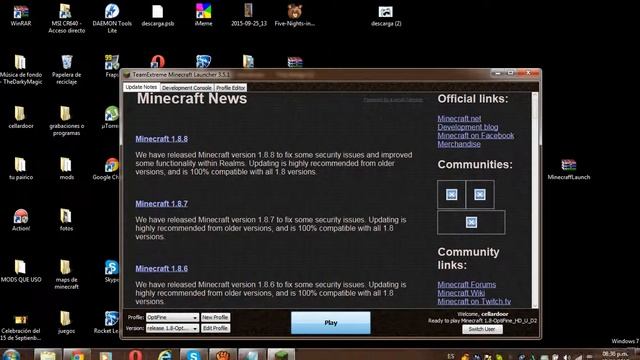Open the Windows Start button
640x360 pixels.
11,354
